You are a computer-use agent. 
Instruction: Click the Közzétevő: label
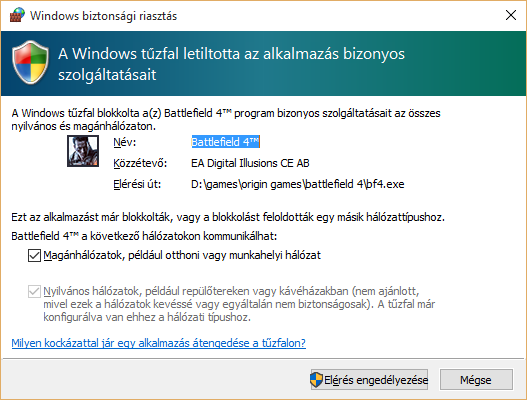(140, 163)
